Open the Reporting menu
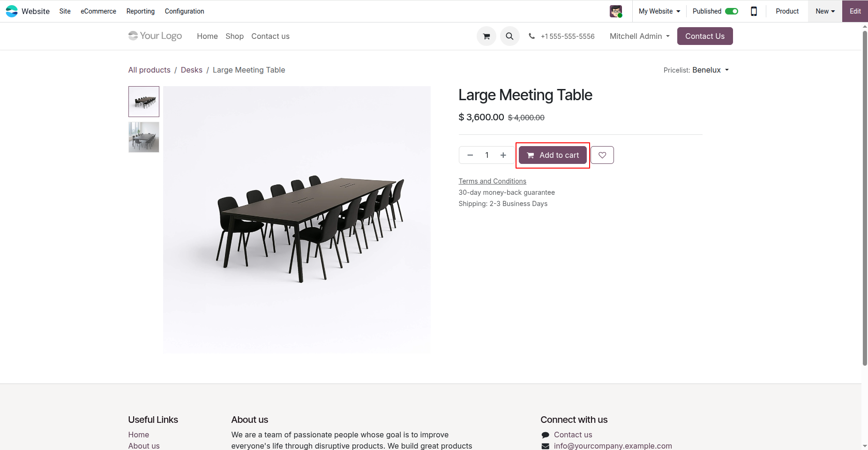868x450 pixels. pyautogui.click(x=140, y=11)
